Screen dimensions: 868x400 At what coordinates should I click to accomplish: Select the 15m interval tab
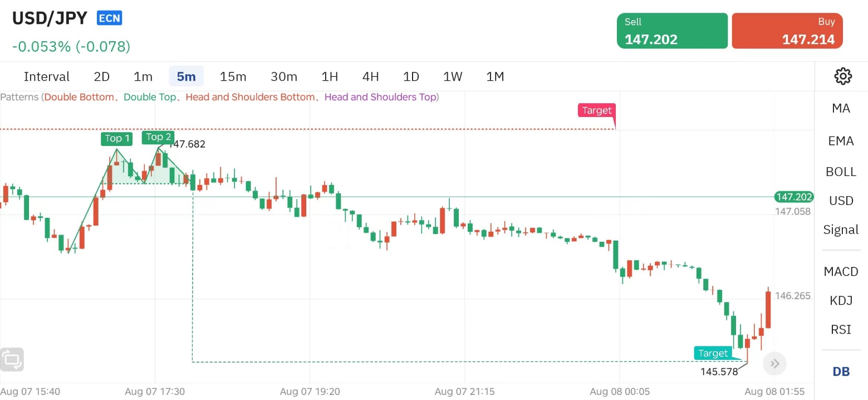tap(233, 76)
